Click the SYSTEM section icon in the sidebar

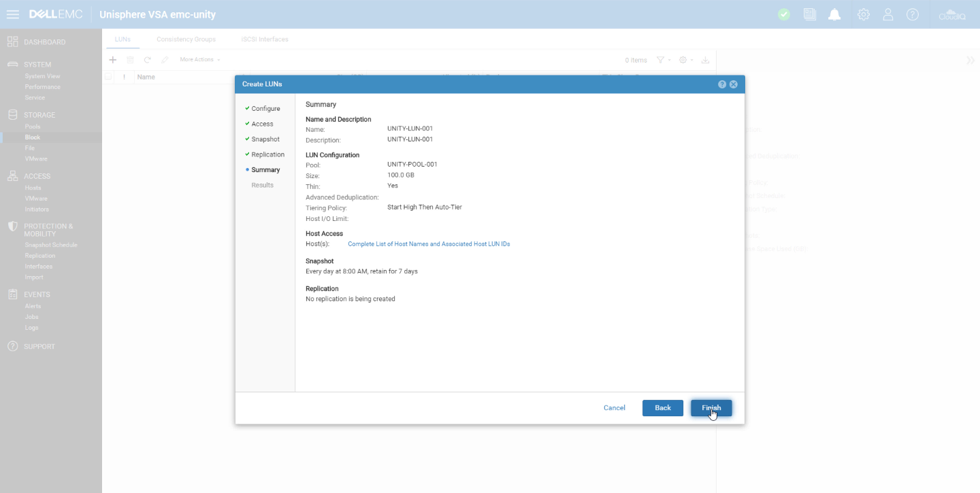[x=12, y=65]
